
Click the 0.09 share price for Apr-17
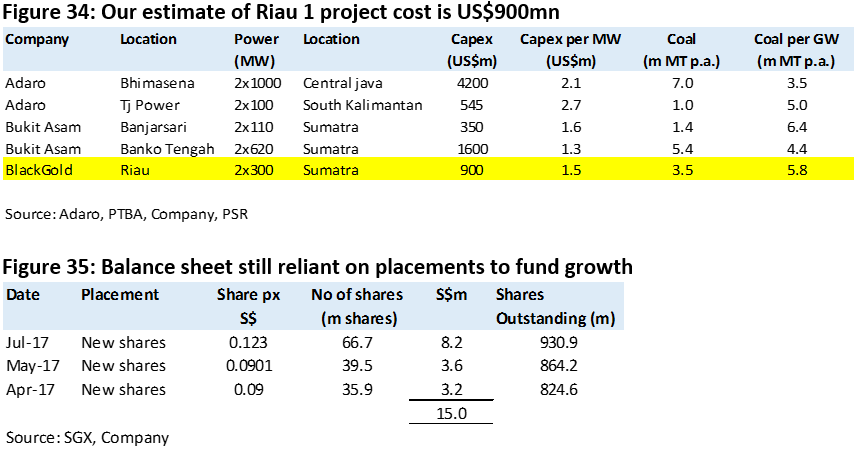coord(248,390)
